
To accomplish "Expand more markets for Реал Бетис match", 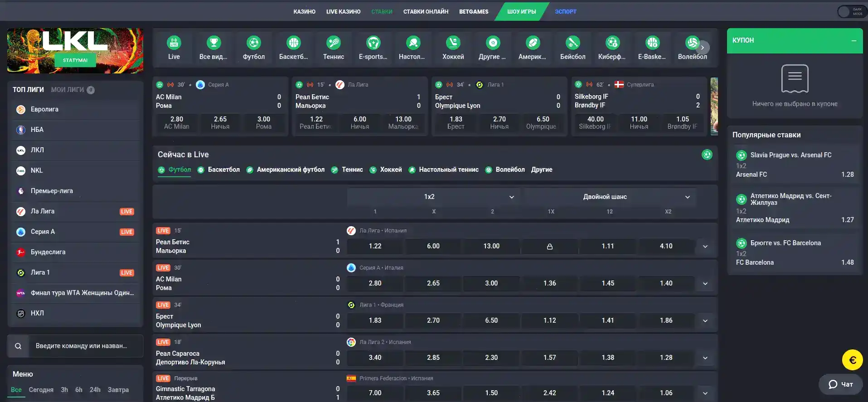I will click(705, 247).
